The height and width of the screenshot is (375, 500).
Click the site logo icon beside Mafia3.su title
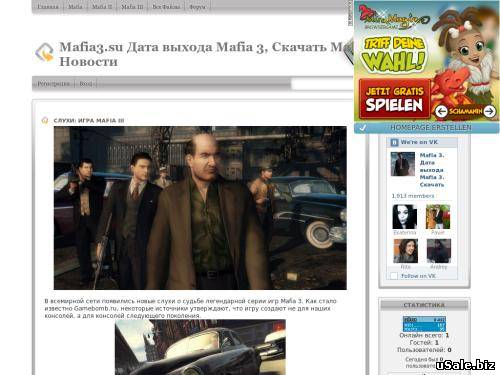(45, 52)
